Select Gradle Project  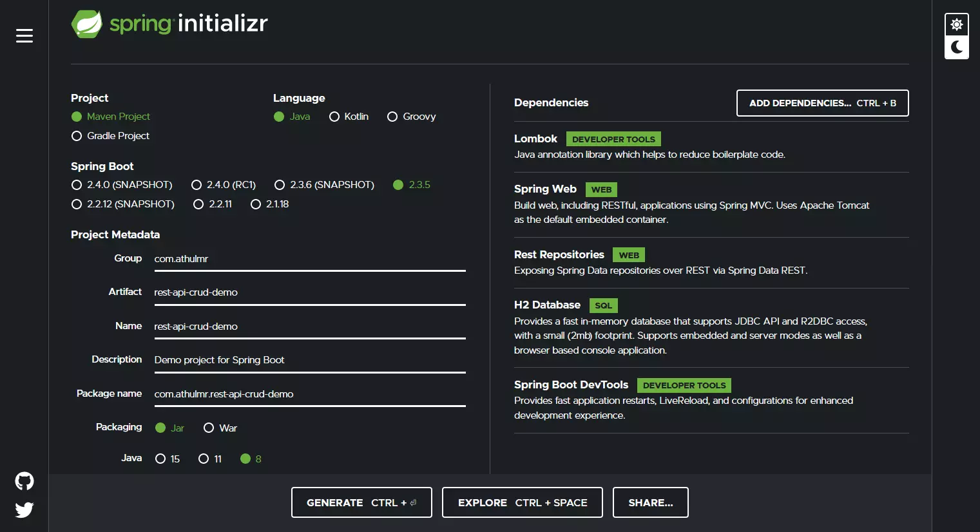point(110,136)
